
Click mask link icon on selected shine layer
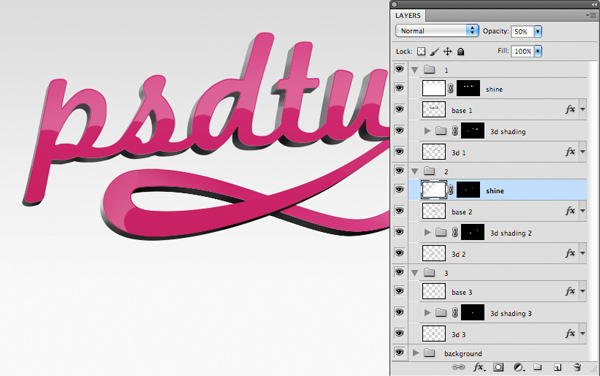point(451,190)
